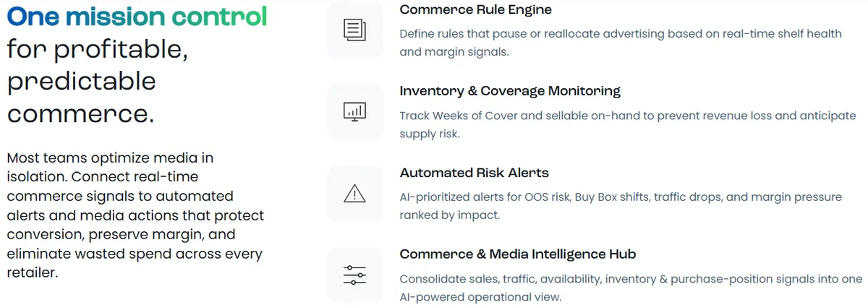Click the paragraph starting 'Most teams optimize media'

(x=135, y=215)
